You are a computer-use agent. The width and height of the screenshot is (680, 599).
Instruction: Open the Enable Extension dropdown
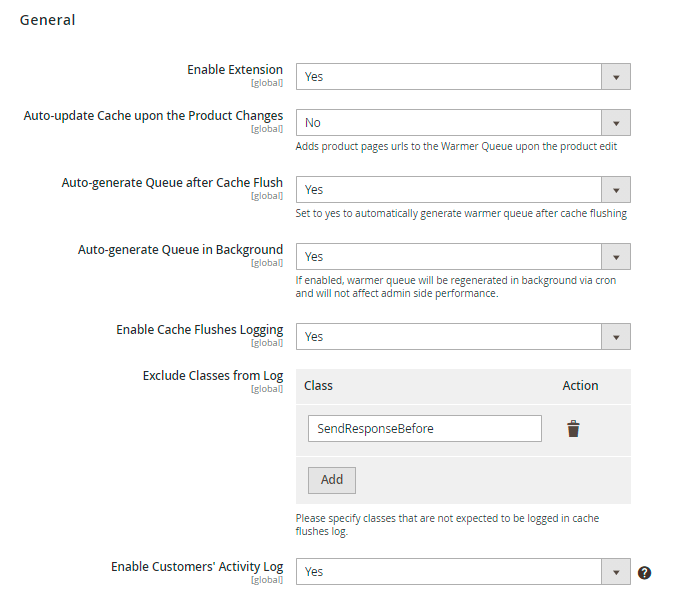(x=463, y=77)
